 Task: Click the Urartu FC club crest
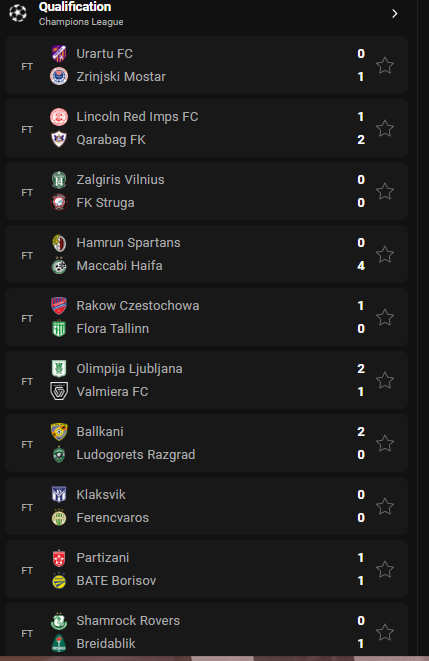[59, 54]
